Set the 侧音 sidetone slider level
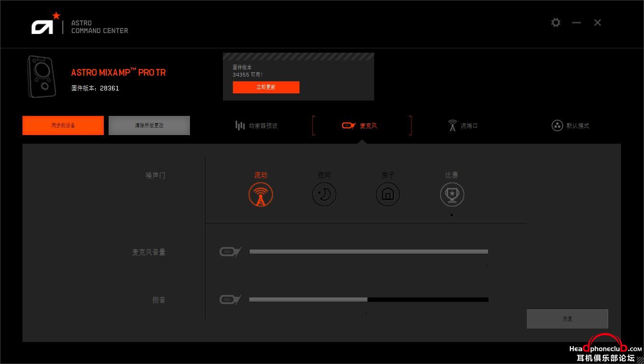644x364 pixels. click(x=368, y=299)
